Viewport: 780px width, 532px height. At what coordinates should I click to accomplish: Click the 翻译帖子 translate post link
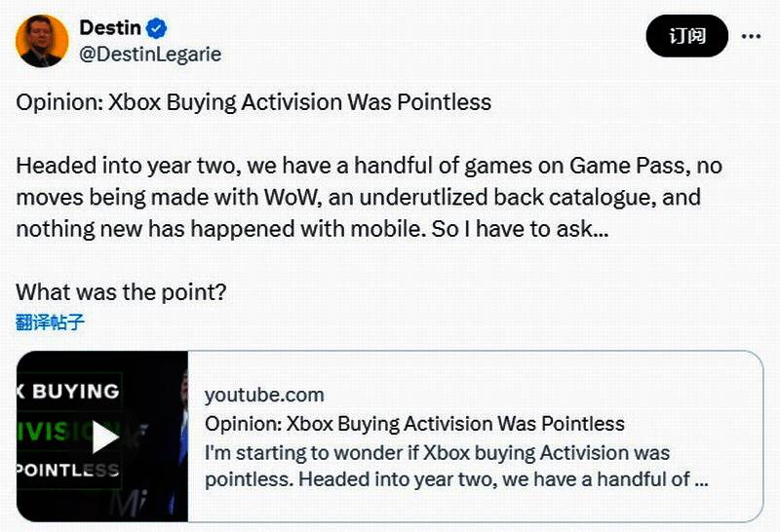click(x=50, y=323)
